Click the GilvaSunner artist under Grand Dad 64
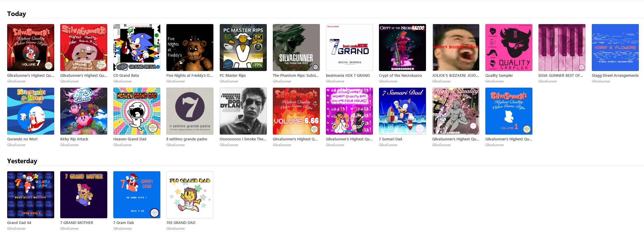644x234 pixels. tap(16, 229)
